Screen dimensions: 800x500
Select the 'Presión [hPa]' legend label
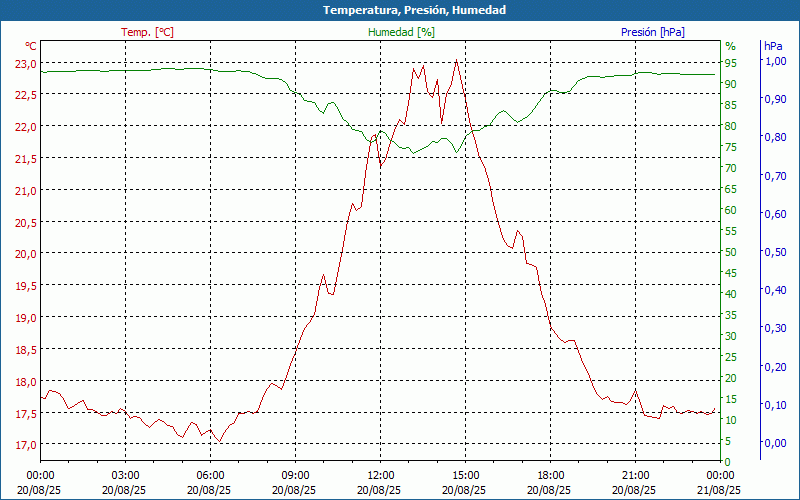(x=653, y=32)
